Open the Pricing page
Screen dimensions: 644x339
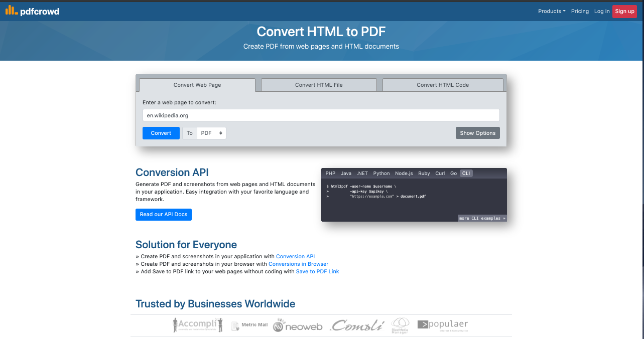pos(580,11)
